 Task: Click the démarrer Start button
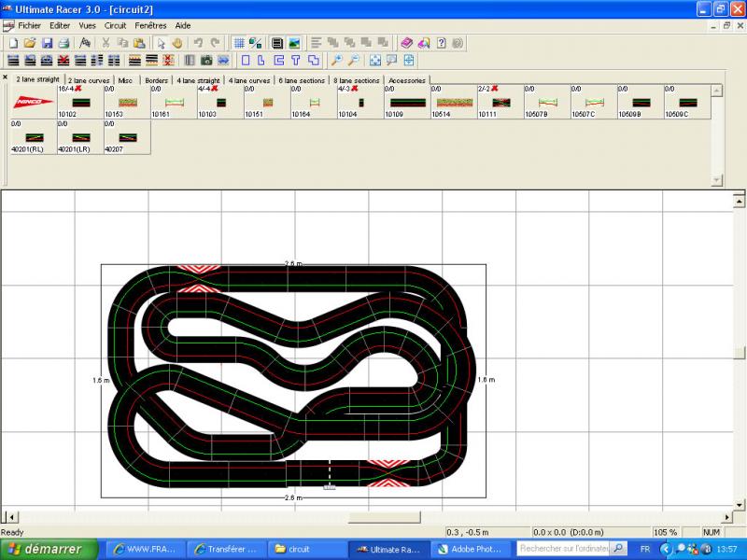[x=41, y=549]
